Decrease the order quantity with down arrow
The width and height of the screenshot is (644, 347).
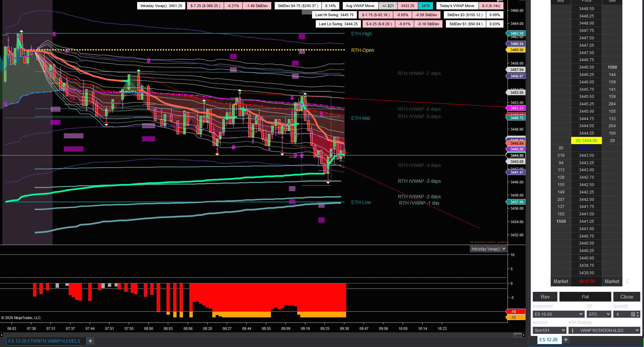click(x=638, y=316)
